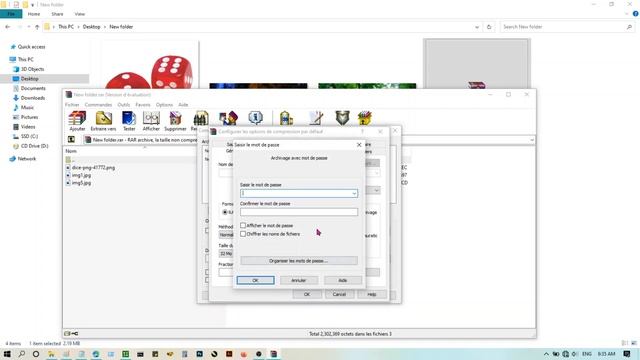Click the Ajouter toolbar icon in WinRAR
This screenshot has width=640, height=360.
(77, 121)
